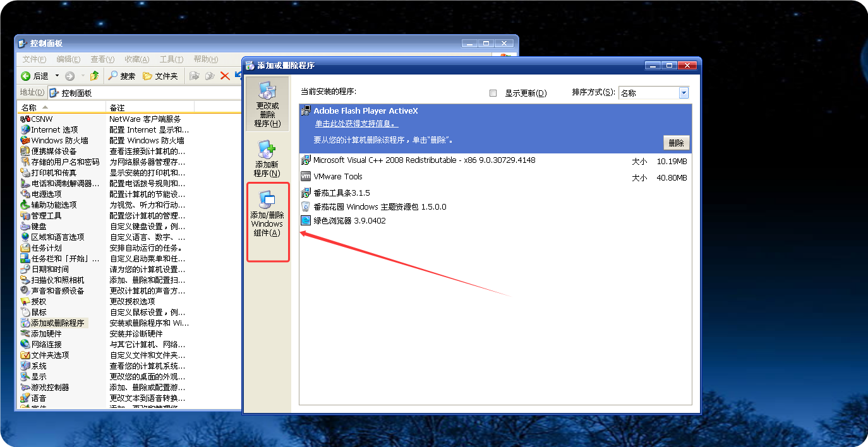Image resolution: width=868 pixels, height=447 pixels.
Task: Open 编辑 menu in Control Panel
Action: pyautogui.click(x=68, y=59)
